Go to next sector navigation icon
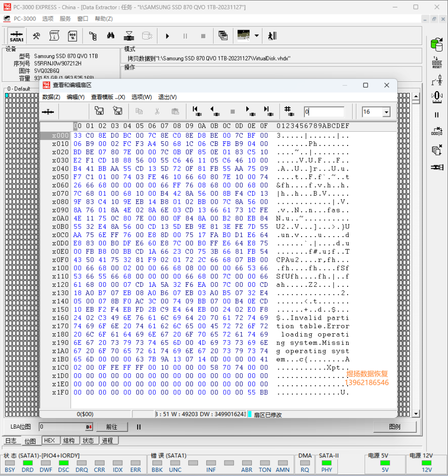 [x=250, y=111]
